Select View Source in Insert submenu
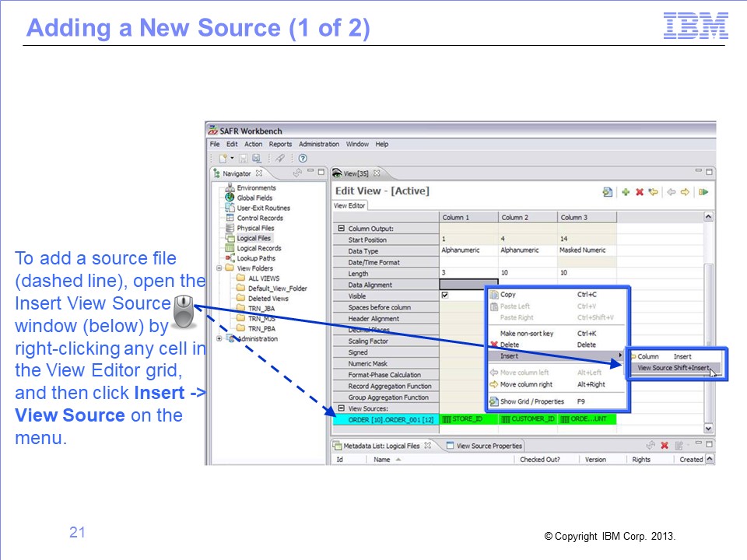 pos(675,368)
